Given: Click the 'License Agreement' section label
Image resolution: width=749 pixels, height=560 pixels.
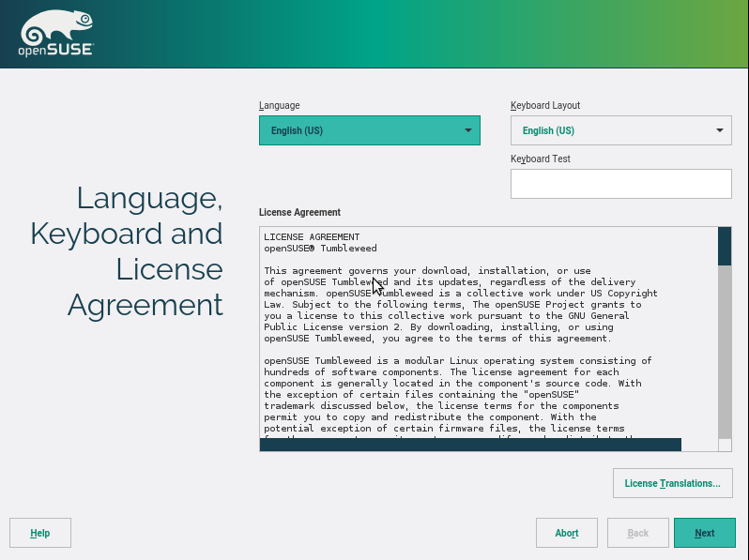Looking at the screenshot, I should 299,212.
